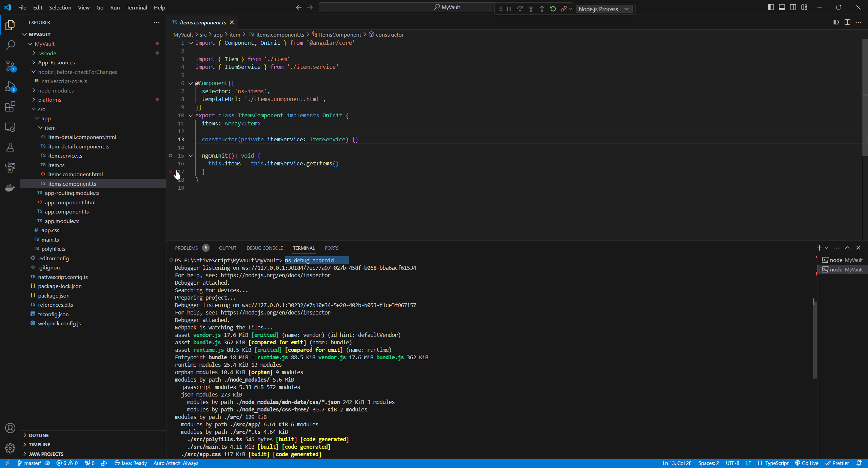Viewport: 868px width, 468px height.
Task: Click the Step Over debug button
Action: tap(520, 9)
